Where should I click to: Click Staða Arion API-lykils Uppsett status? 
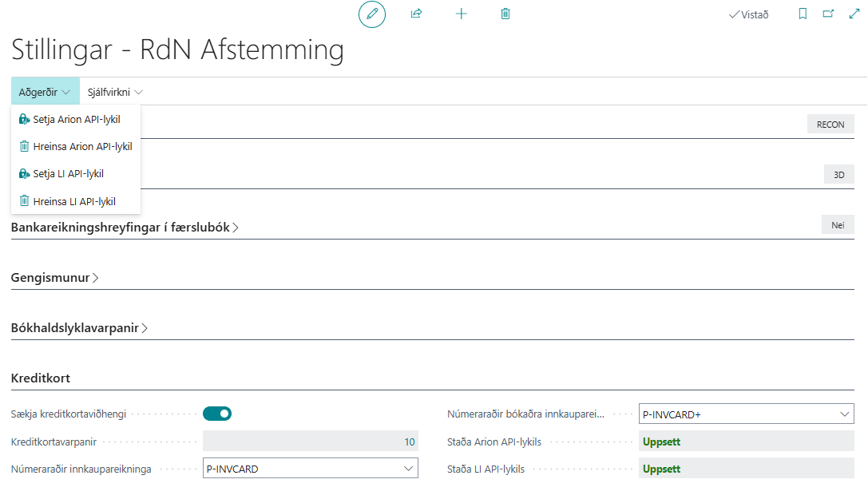[746, 442]
